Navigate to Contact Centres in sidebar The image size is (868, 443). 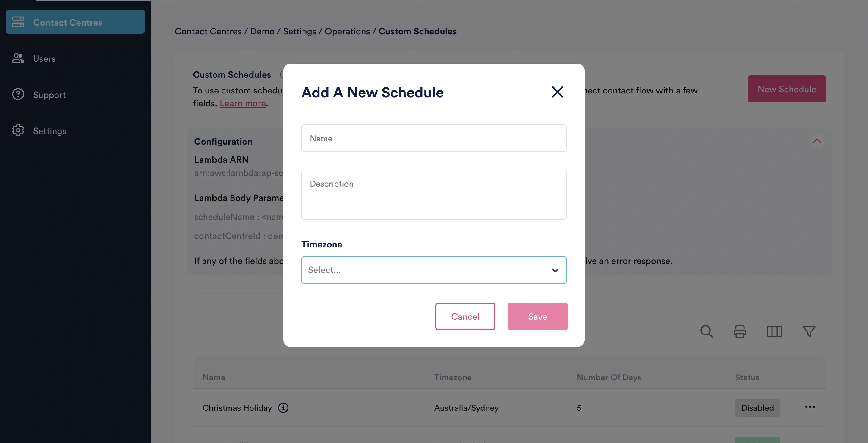coord(68,22)
